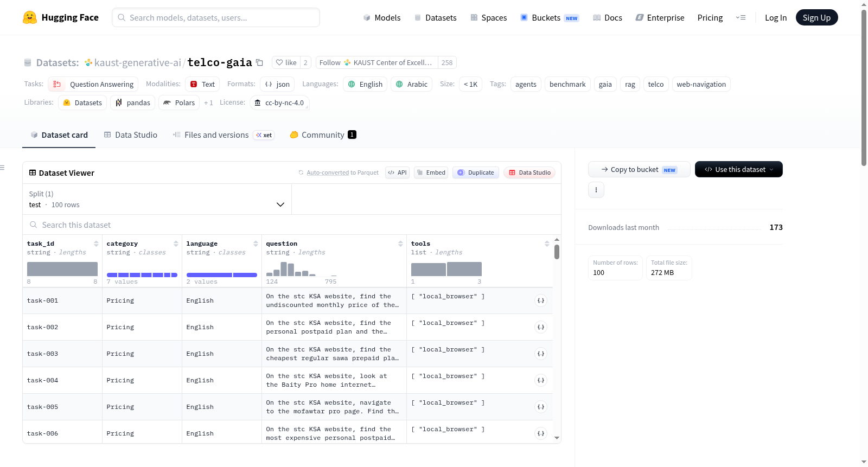The height and width of the screenshot is (467, 868).
Task: Show the additional libraries +1
Action: [208, 103]
